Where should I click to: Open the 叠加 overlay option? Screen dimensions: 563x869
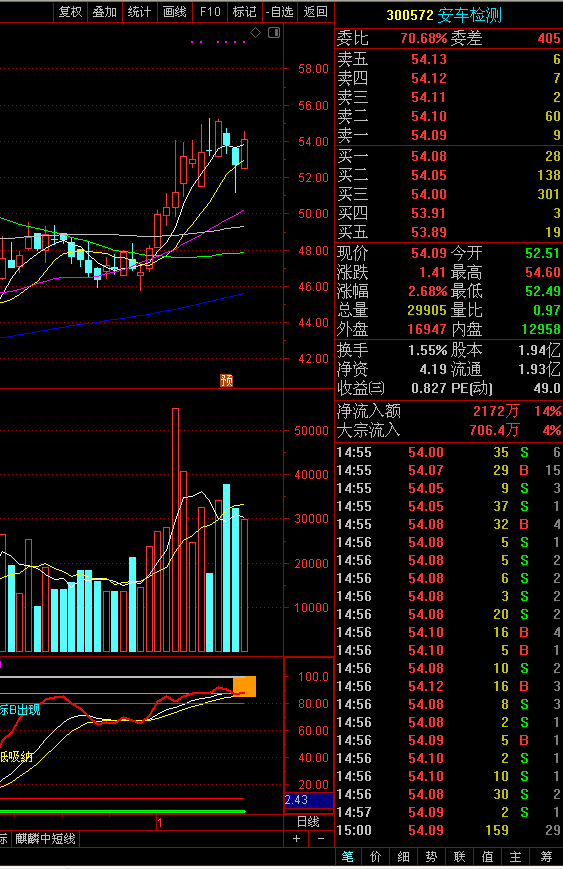click(104, 12)
